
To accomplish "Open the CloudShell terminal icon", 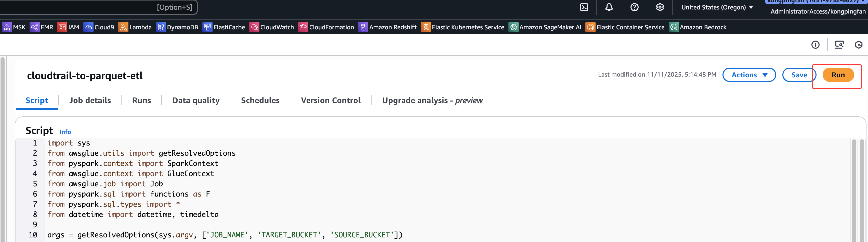I will pos(584,7).
